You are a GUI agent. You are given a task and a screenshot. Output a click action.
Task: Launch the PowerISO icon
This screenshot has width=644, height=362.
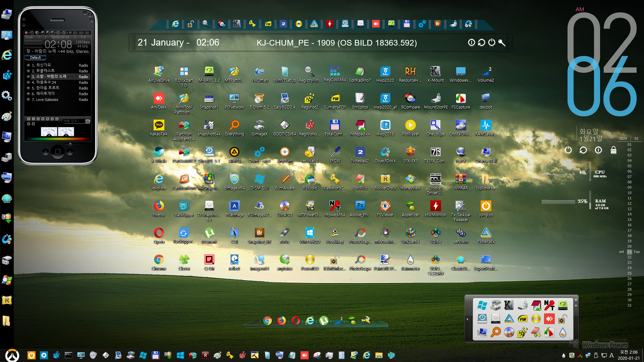310,262
